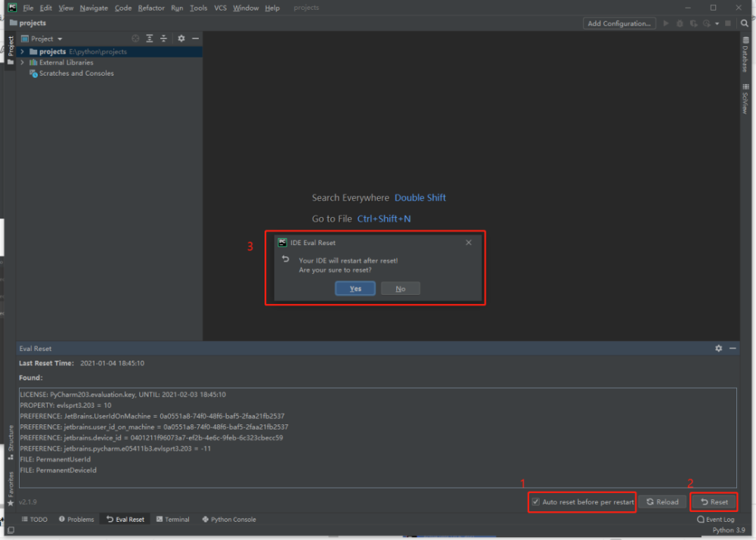Switch to the Terminal tab

pos(173,520)
